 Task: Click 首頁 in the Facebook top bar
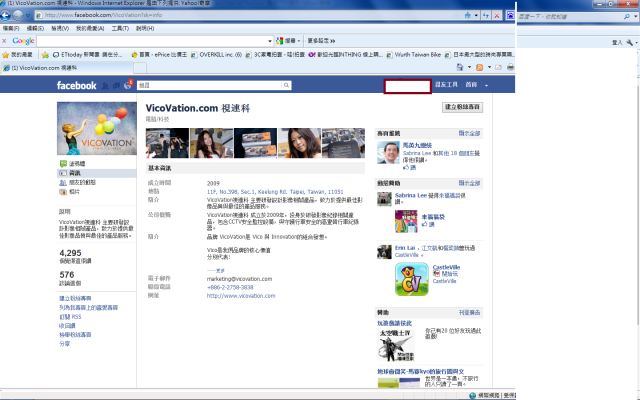click(x=471, y=85)
